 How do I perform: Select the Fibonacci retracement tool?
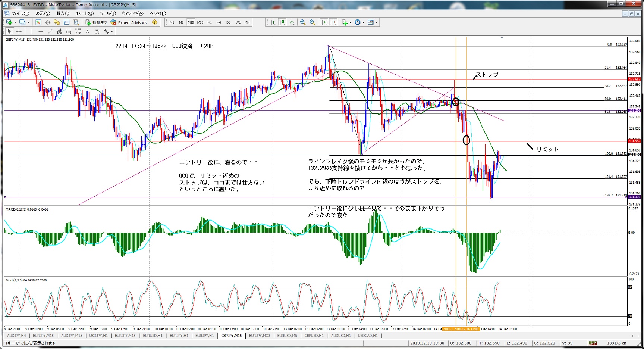(x=69, y=31)
